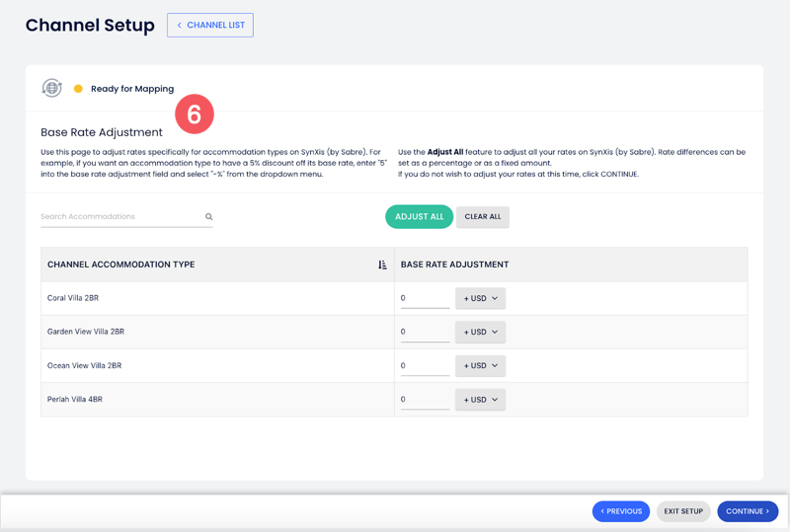The image size is (790, 532).
Task: Click the yellow status indicator dot
Action: pyautogui.click(x=78, y=89)
